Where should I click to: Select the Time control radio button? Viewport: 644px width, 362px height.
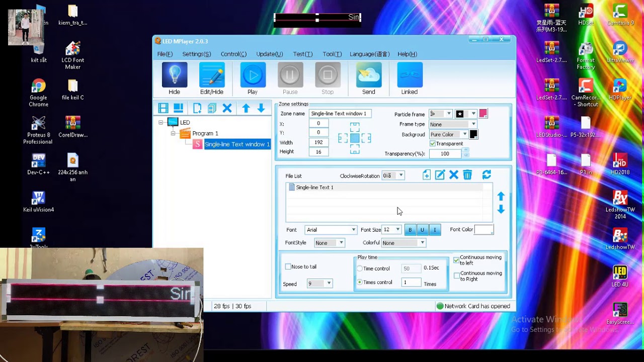360,268
